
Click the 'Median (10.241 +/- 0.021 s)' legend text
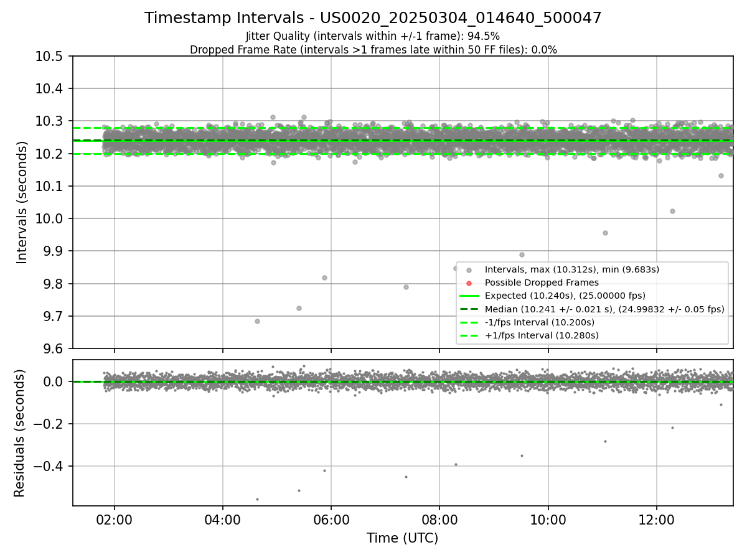[604, 309]
